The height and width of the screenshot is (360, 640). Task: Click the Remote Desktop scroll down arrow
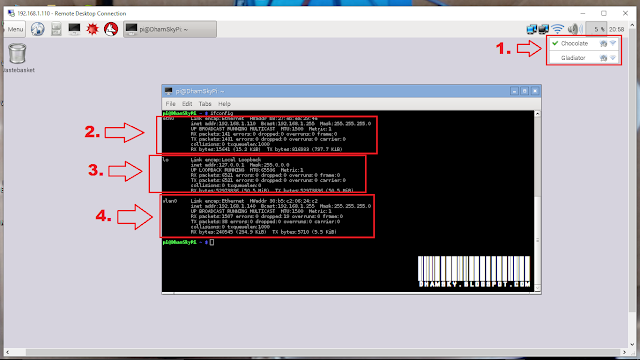(x=632, y=344)
